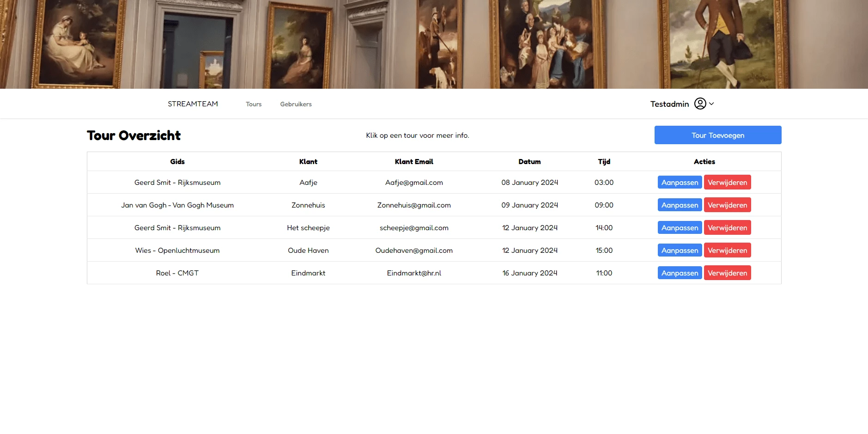
Task: Click the Tour Toevoegen button
Action: click(717, 135)
